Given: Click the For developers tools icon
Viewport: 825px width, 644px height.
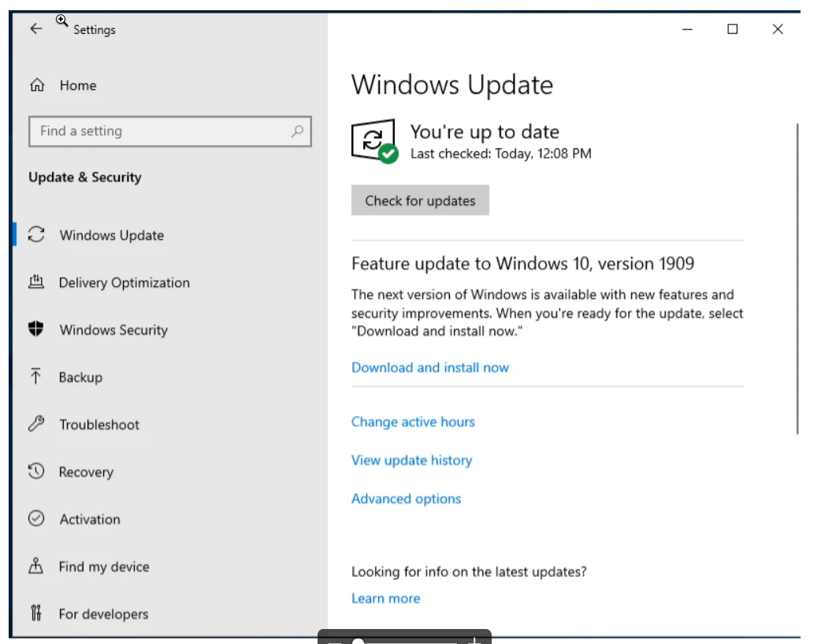Looking at the screenshot, I should (x=35, y=613).
